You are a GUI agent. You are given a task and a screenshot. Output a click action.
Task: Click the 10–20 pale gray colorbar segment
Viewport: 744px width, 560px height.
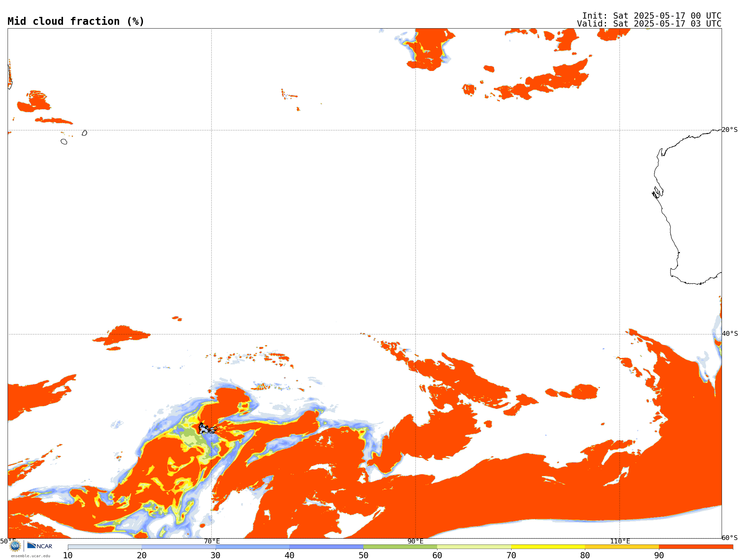pos(105,547)
